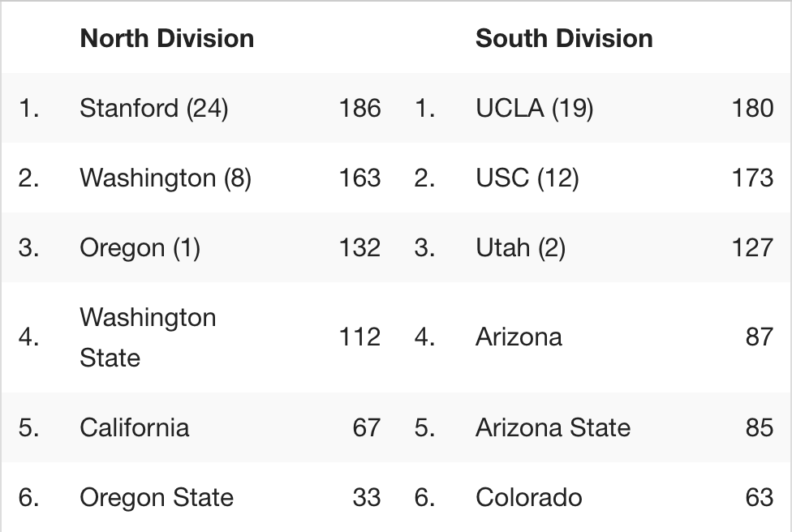The width and height of the screenshot is (792, 532).
Task: Select the USC (12) entry
Action: point(527,178)
